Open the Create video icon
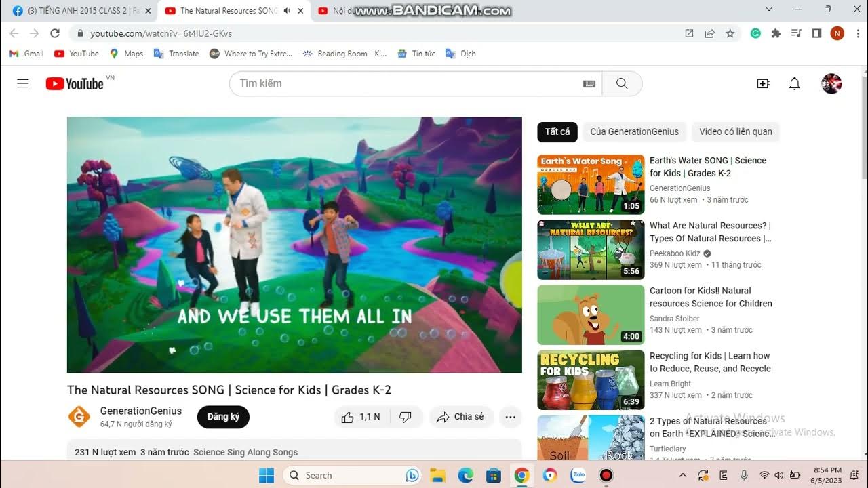The height and width of the screenshot is (488, 868). tap(764, 83)
